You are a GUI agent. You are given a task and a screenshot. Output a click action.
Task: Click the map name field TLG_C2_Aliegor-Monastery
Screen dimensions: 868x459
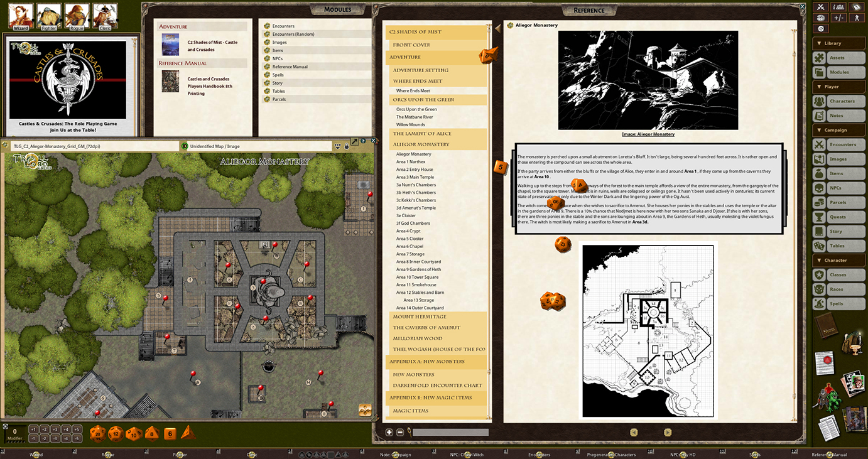click(x=95, y=146)
